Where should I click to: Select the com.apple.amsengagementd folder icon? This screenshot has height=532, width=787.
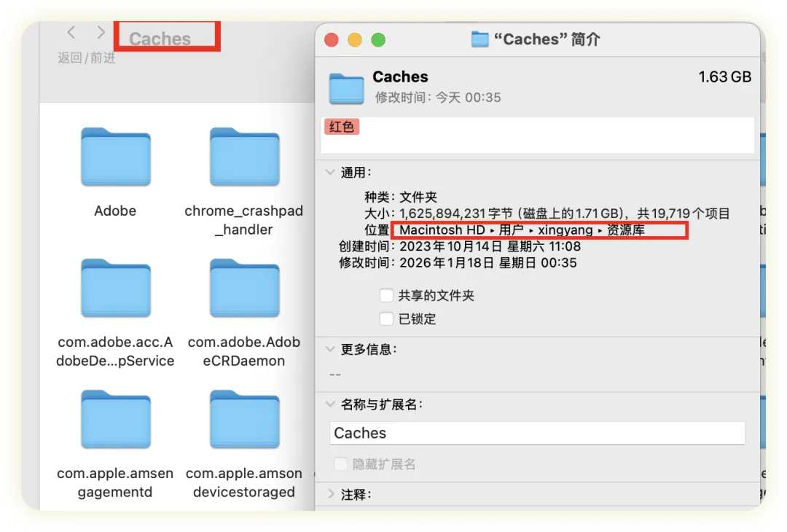tap(115, 420)
